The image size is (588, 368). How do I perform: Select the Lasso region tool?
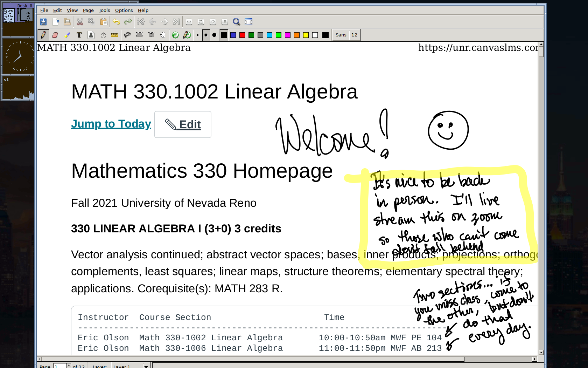tap(127, 35)
